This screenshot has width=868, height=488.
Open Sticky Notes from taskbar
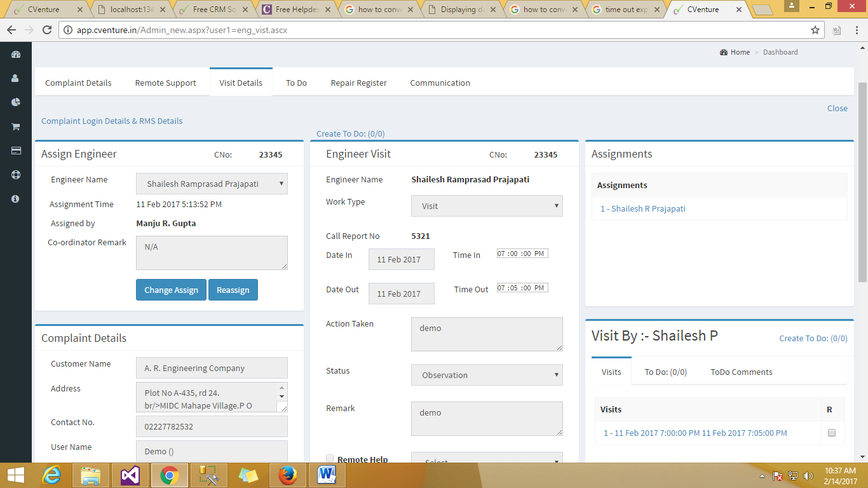pyautogui.click(x=248, y=475)
